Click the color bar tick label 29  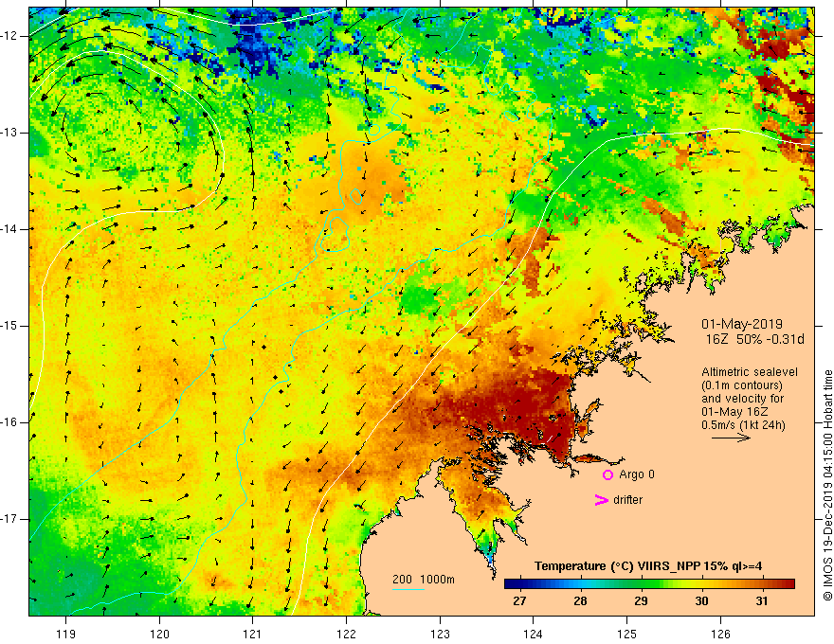click(x=641, y=601)
